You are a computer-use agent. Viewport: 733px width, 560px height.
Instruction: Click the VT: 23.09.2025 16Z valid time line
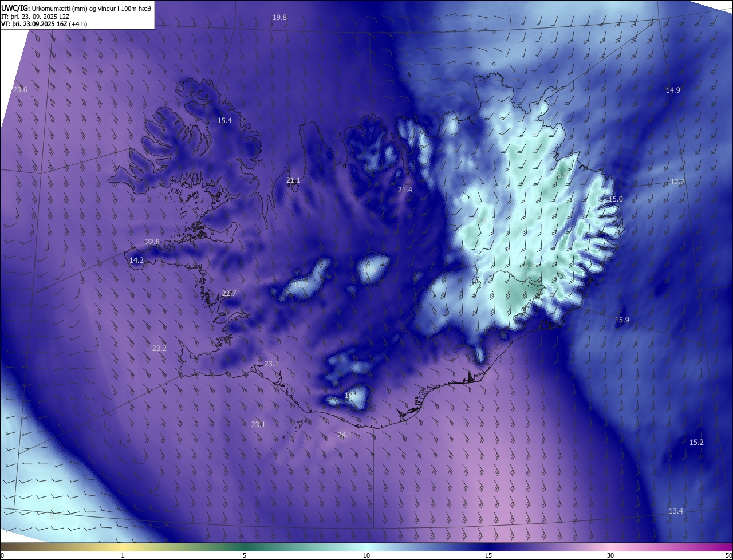(44, 24)
